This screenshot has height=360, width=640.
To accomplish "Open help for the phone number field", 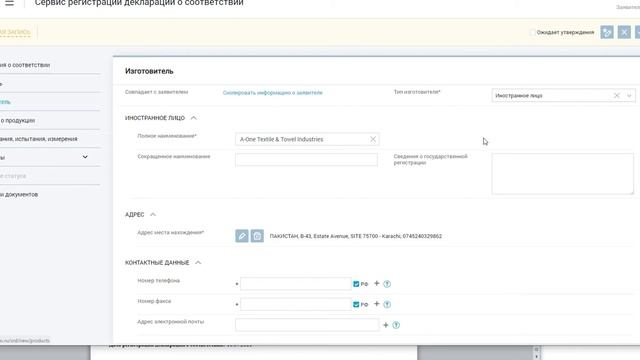I will [387, 284].
